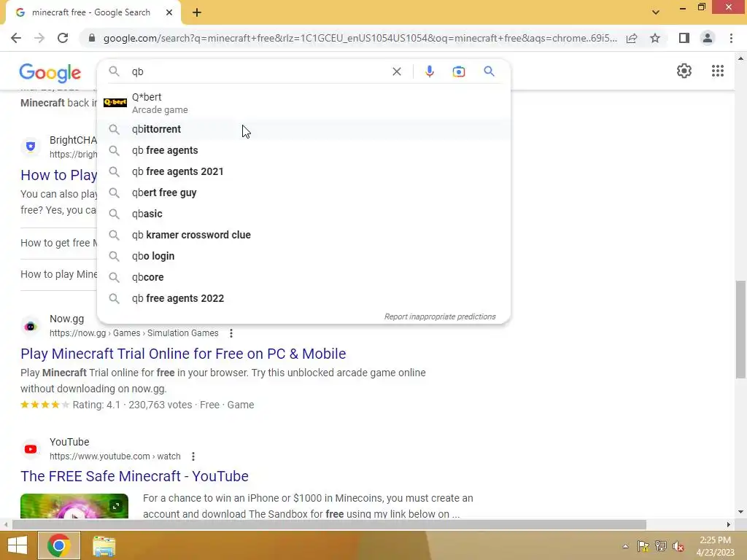Select the Q*bert Arcade game suggestion
747x560 pixels.
tap(303, 103)
